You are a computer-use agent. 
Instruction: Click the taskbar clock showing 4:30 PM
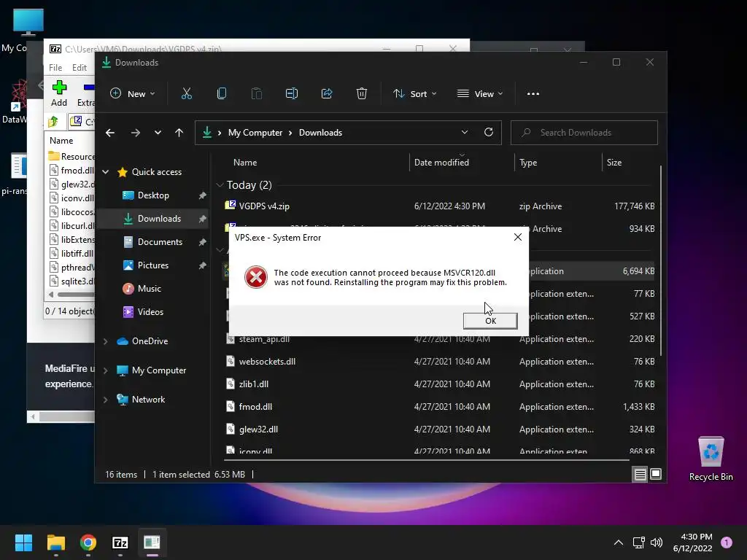click(x=693, y=542)
